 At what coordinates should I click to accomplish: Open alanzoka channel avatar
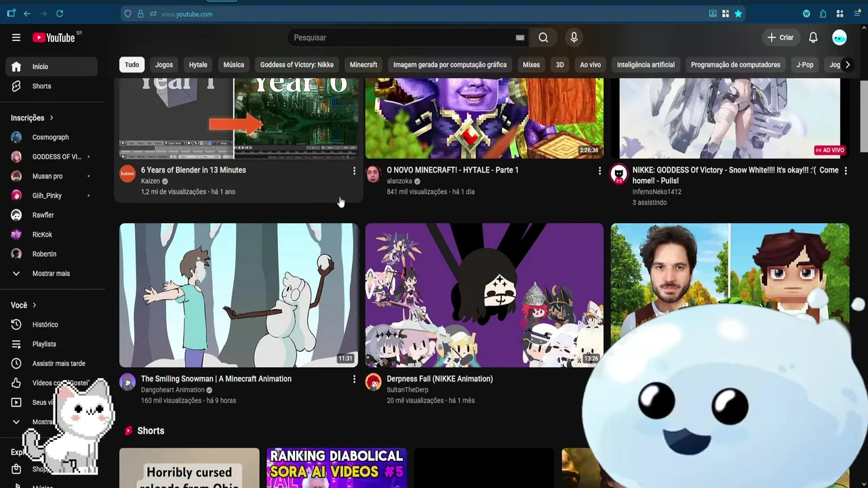(373, 174)
